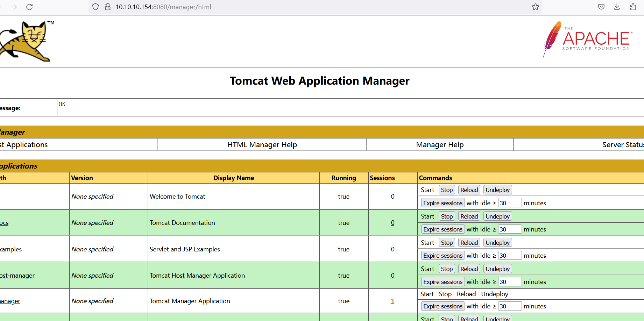Reload the Tomcat Documentation application
This screenshot has width=644, height=321.
[x=469, y=216]
